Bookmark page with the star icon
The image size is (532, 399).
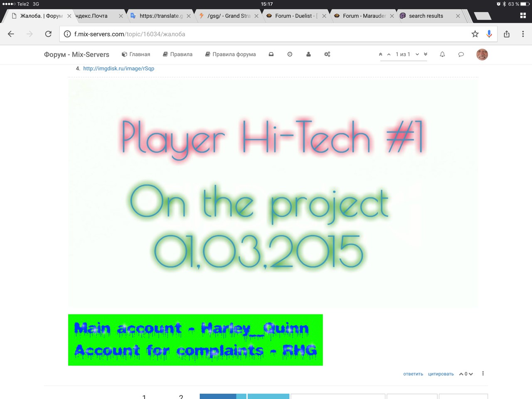pos(475,34)
